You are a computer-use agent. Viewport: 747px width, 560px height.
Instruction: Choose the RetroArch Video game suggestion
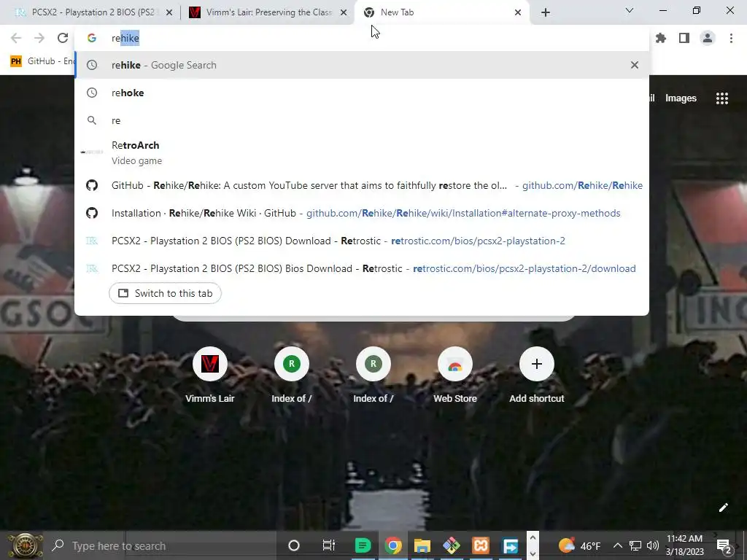coord(362,152)
